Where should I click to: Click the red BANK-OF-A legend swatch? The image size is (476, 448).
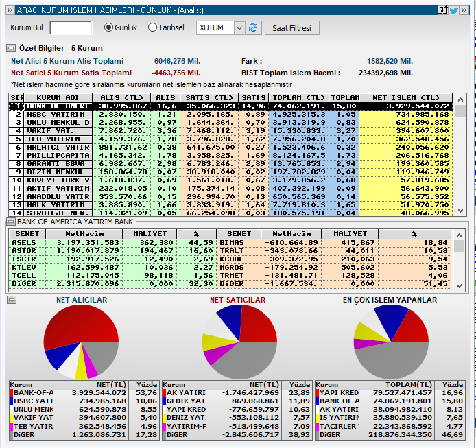coord(11,393)
